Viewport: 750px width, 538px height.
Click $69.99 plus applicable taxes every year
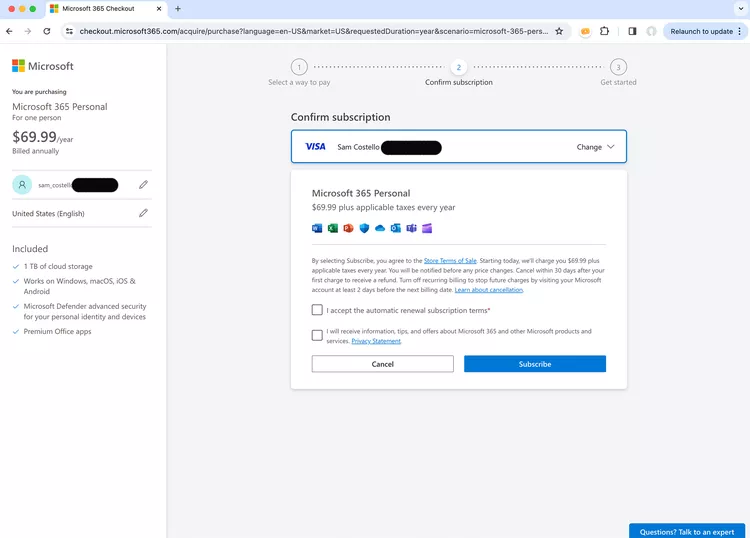(383, 207)
